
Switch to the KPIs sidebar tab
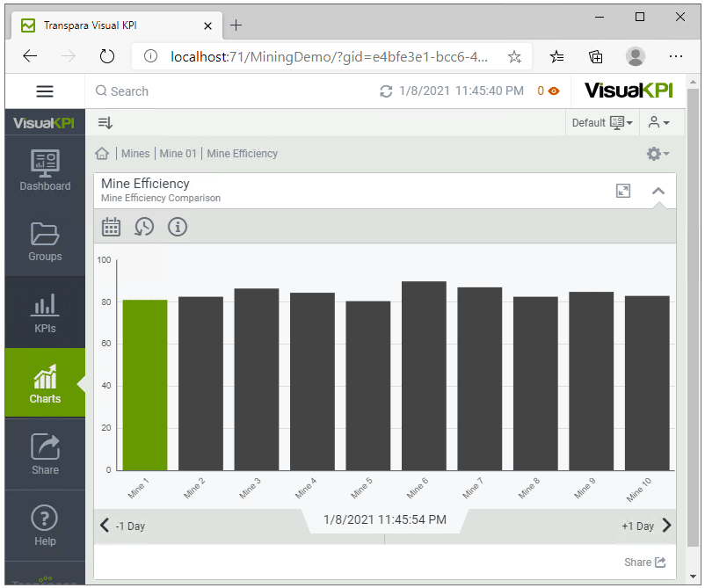pyautogui.click(x=45, y=312)
